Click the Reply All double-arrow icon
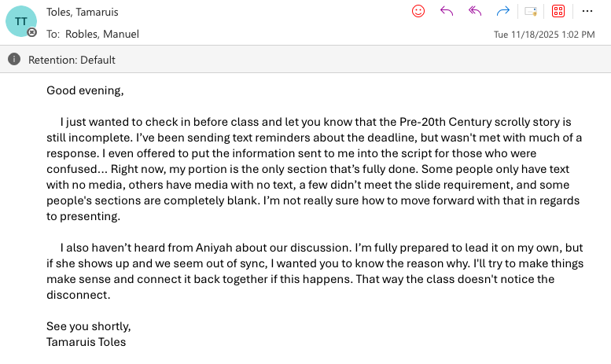This screenshot has width=611, height=364. click(474, 11)
